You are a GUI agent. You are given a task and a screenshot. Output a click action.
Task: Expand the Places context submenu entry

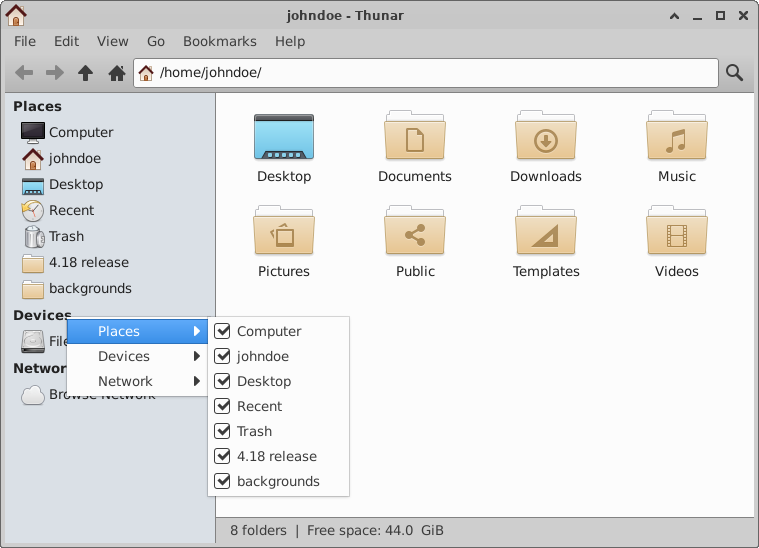coord(137,331)
